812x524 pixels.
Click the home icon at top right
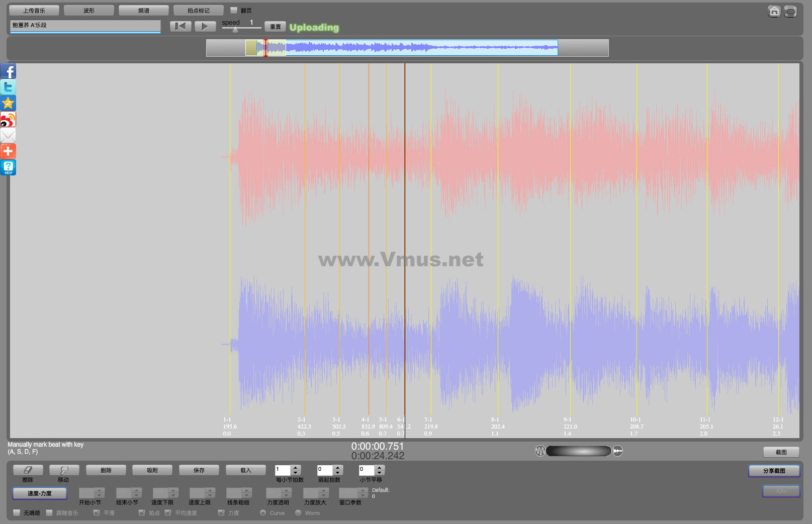click(x=774, y=12)
